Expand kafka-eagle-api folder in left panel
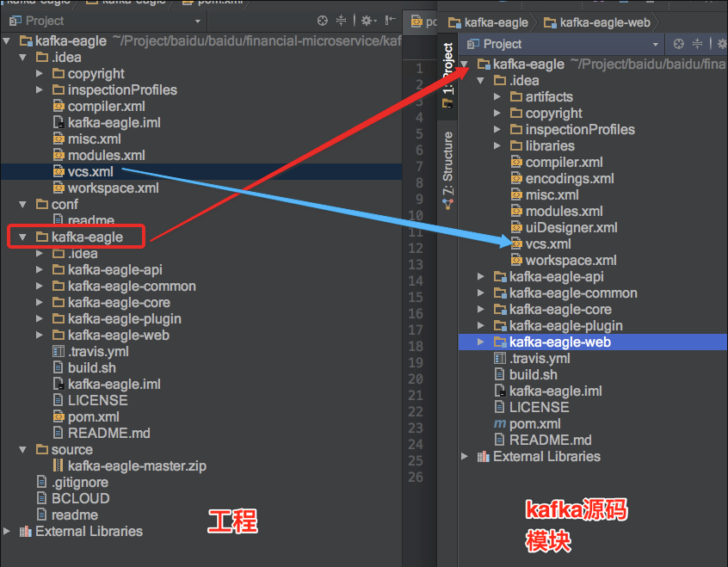The width and height of the screenshot is (728, 567). (40, 270)
